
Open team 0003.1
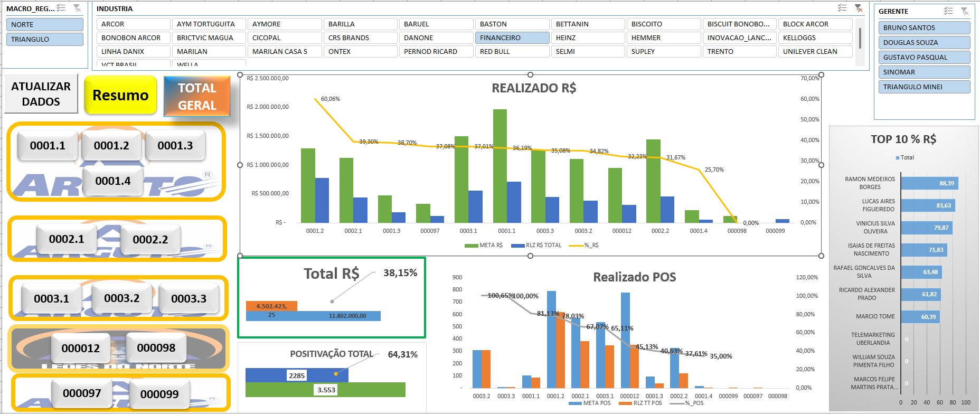tap(51, 299)
